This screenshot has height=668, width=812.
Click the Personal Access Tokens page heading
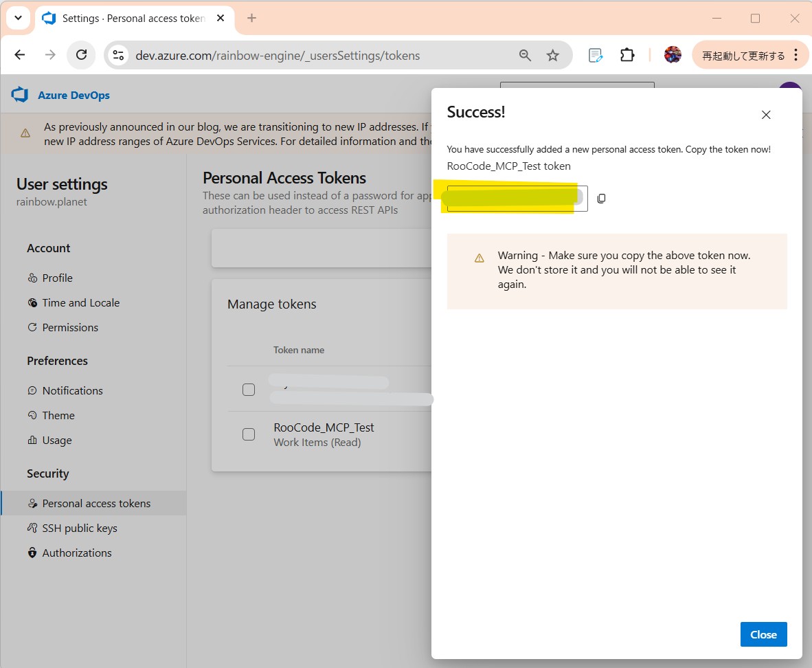(x=284, y=178)
